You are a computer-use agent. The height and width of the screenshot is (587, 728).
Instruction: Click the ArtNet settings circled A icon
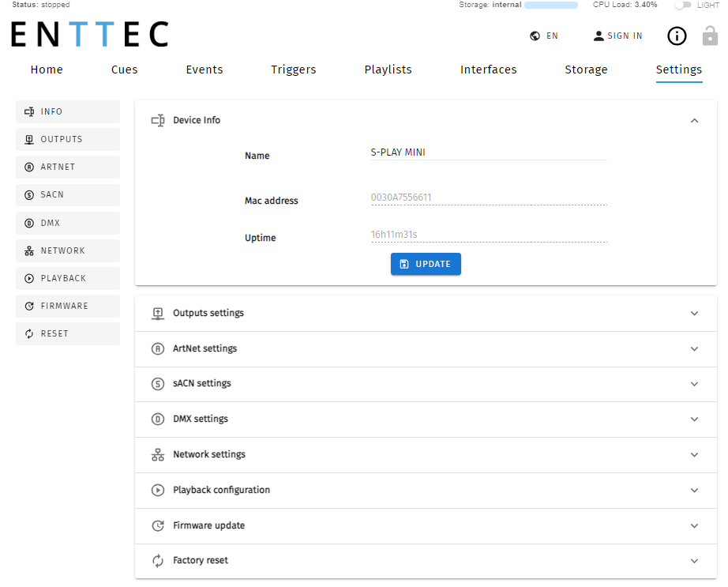point(158,348)
